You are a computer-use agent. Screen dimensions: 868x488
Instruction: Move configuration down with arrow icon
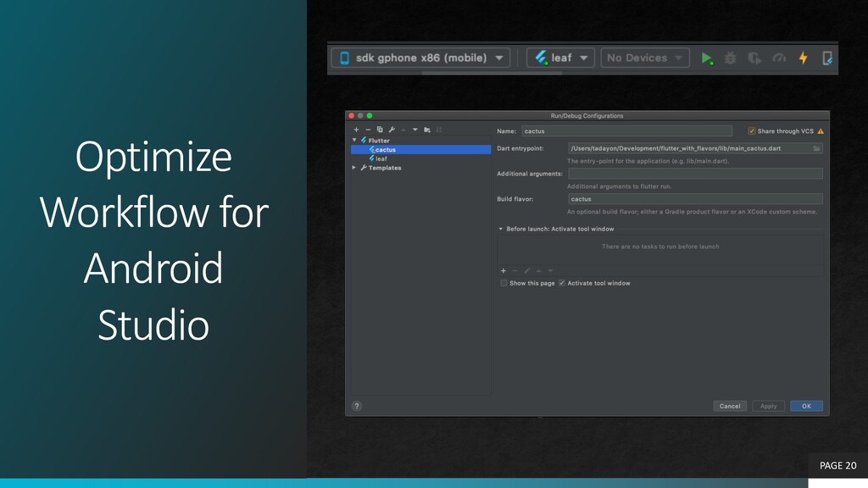coord(415,130)
